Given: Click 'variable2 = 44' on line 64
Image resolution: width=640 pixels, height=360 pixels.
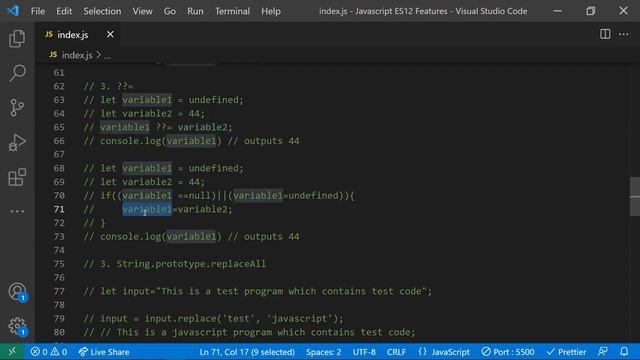Looking at the screenshot, I should (x=161, y=113).
